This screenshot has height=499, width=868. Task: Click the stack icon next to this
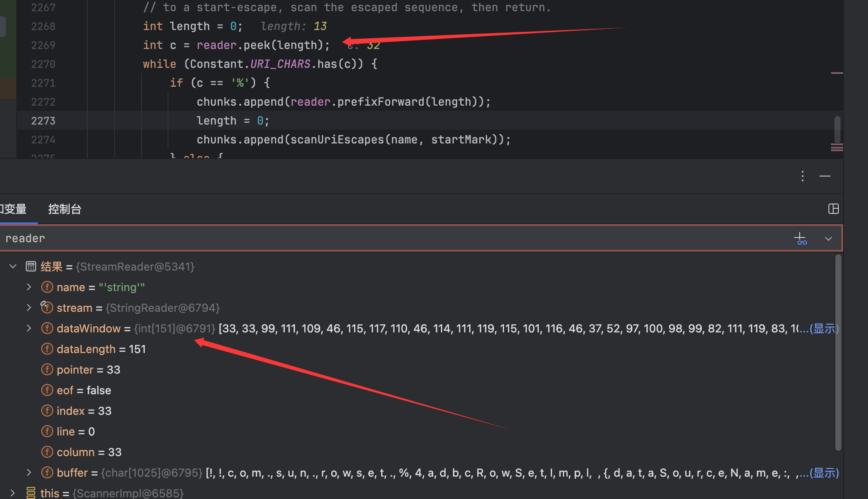pyautogui.click(x=31, y=493)
